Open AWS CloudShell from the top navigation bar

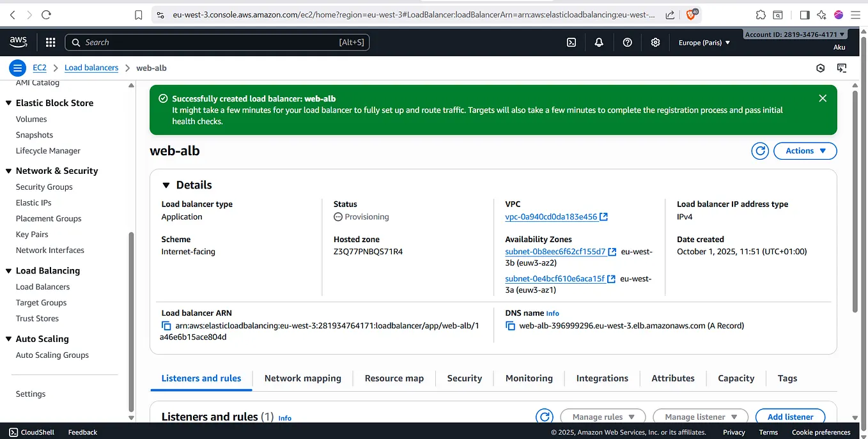click(571, 42)
